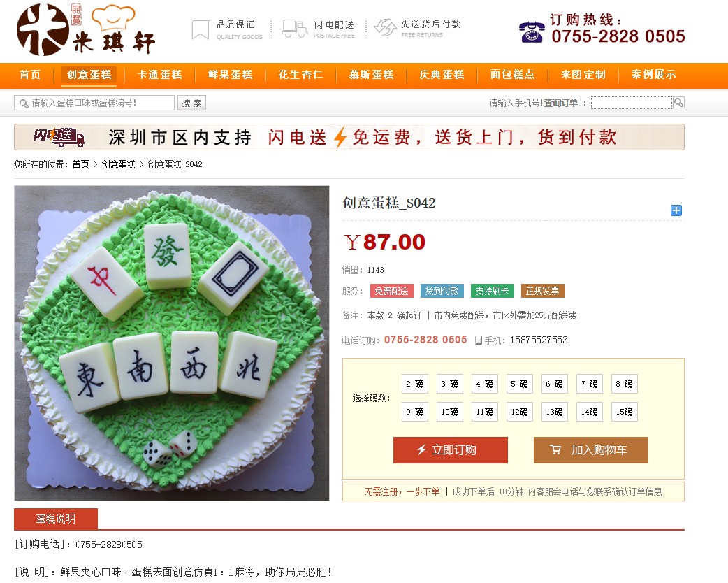Click the order lookup magnifier icon

[x=678, y=103]
